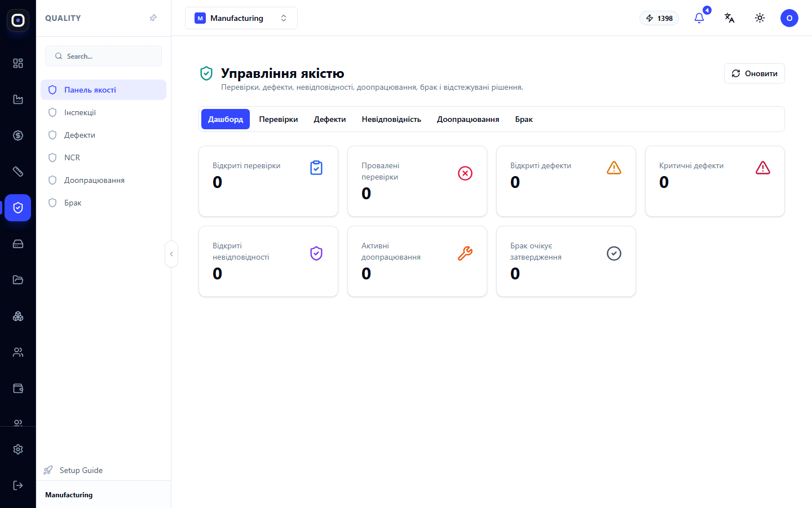Image resolution: width=812 pixels, height=508 pixels.
Task: Click the 1398 credits badge
Action: [659, 18]
